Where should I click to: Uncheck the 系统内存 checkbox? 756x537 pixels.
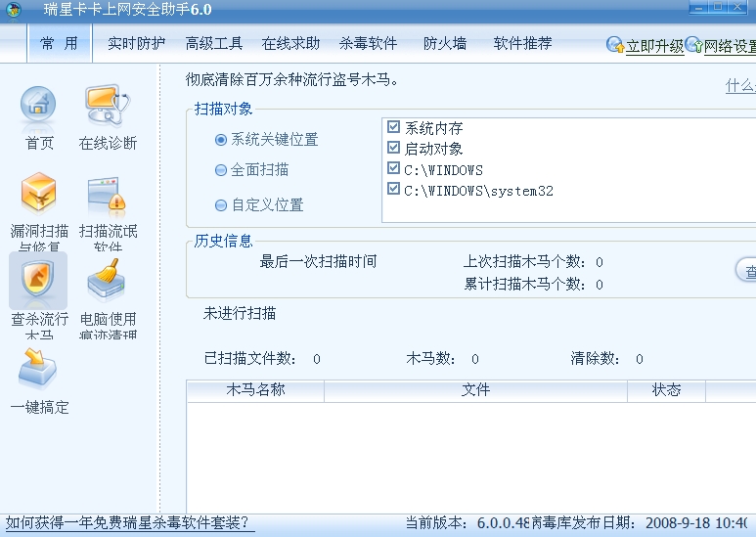point(393,127)
